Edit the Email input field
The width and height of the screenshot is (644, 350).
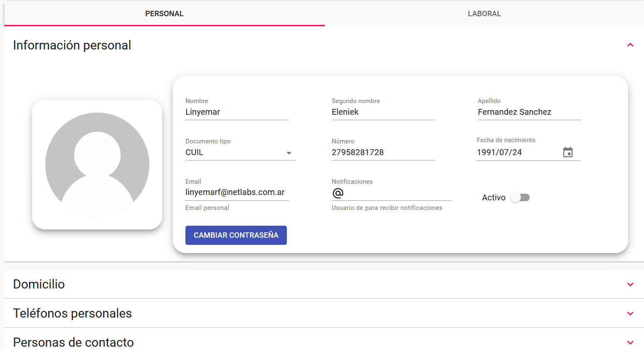pyautogui.click(x=237, y=192)
